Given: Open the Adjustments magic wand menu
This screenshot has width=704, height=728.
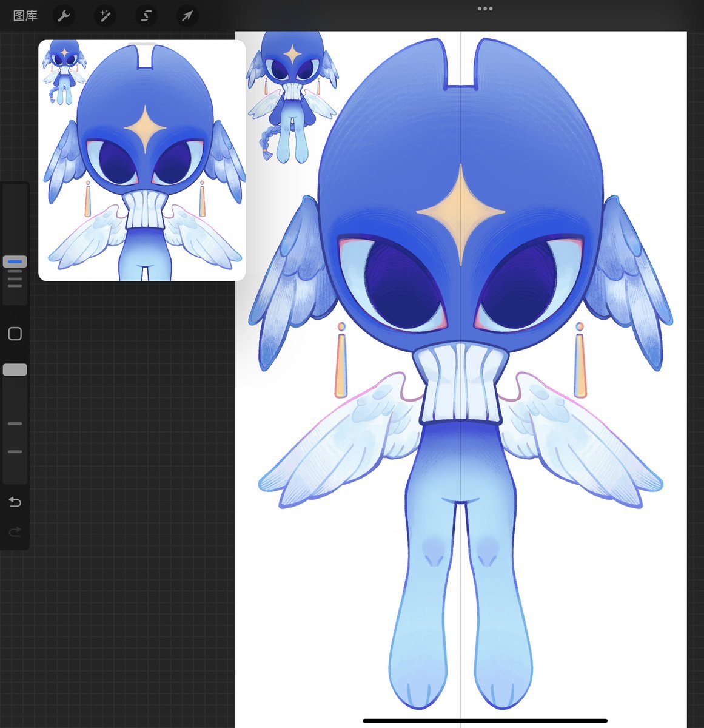Looking at the screenshot, I should click(105, 16).
